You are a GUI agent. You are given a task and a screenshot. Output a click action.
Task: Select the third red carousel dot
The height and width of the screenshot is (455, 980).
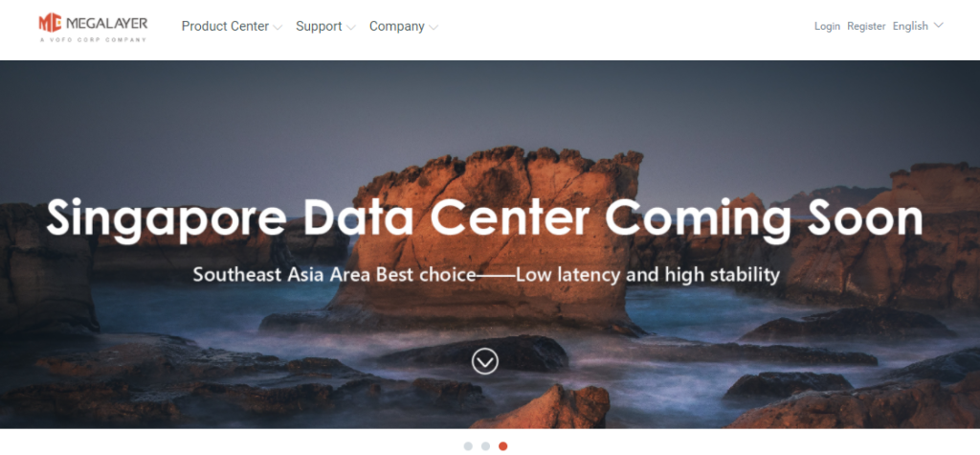pyautogui.click(x=503, y=446)
